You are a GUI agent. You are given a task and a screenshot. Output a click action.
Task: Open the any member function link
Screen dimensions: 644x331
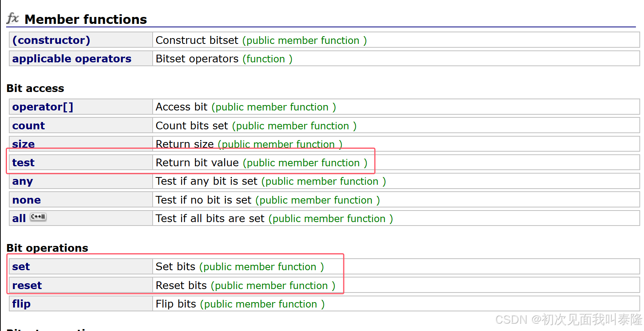tap(23, 181)
